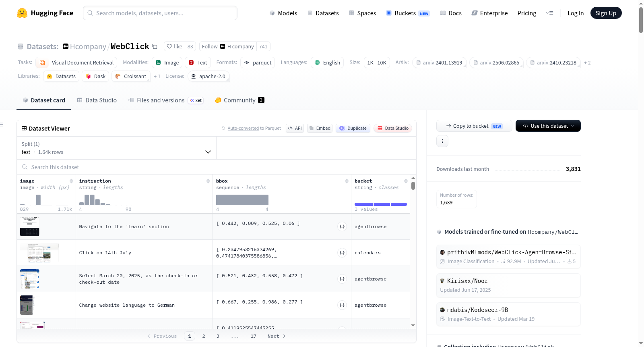Select the parquet format tag

[x=258, y=62]
